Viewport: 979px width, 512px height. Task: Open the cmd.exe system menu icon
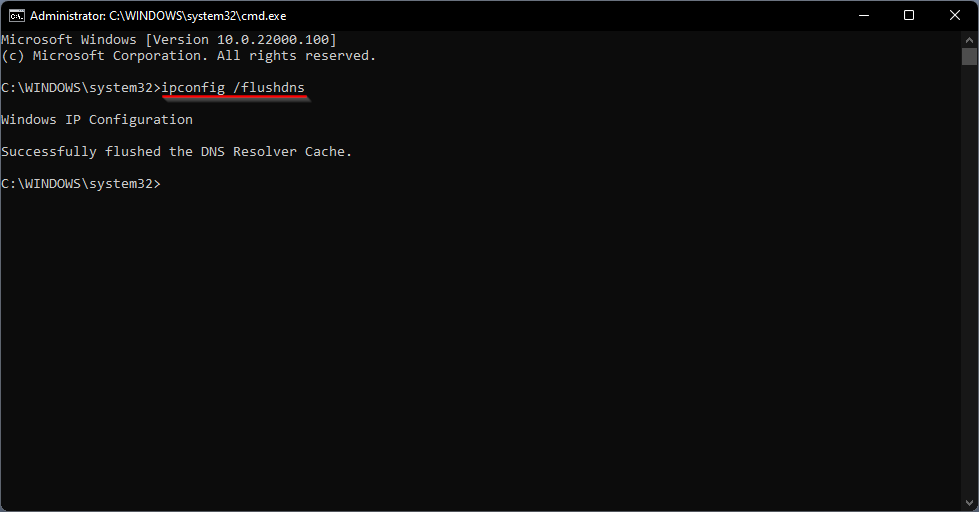point(16,16)
